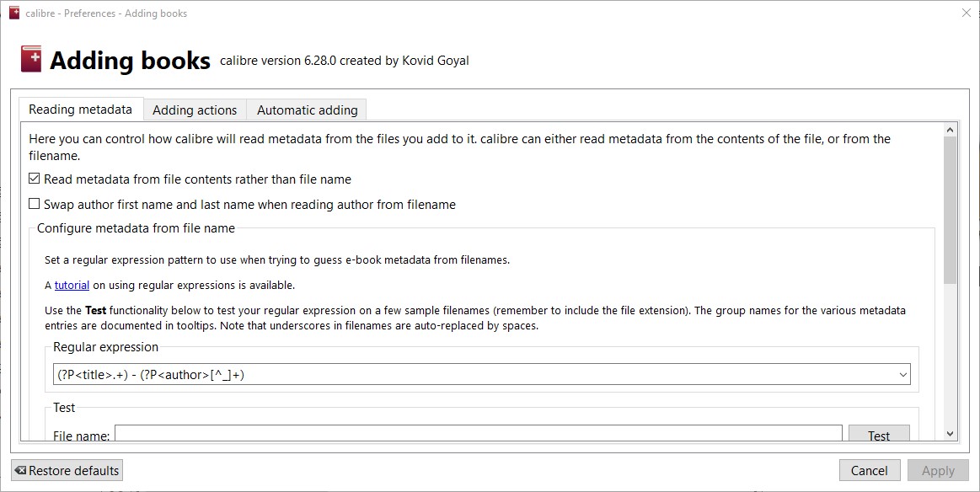
Task: Click the Regular expression text box
Action: pos(472,375)
